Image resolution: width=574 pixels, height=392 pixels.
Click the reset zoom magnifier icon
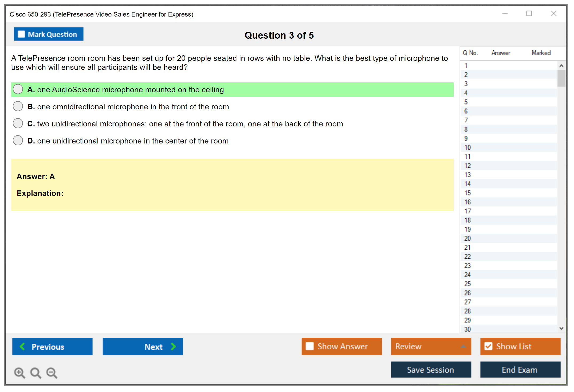click(x=36, y=373)
